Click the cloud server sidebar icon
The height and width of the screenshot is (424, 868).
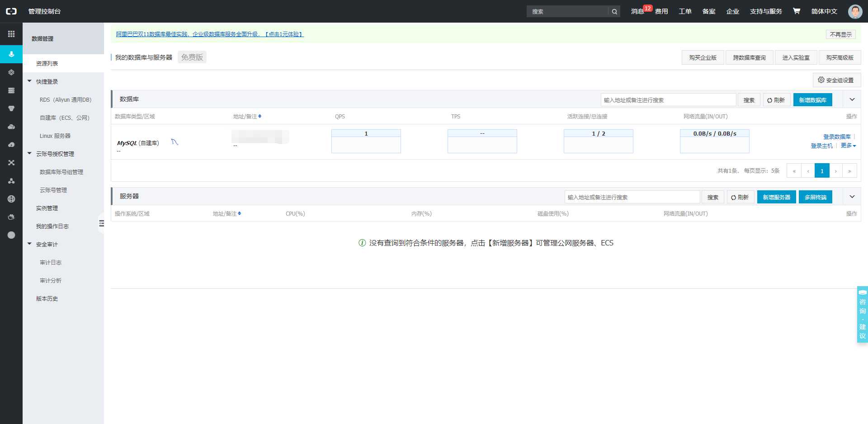[x=11, y=127]
